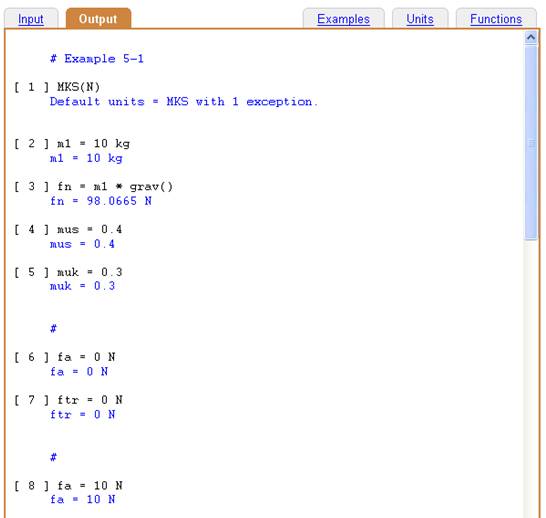Click input line 'mus = 0.4'

[x=89, y=229]
